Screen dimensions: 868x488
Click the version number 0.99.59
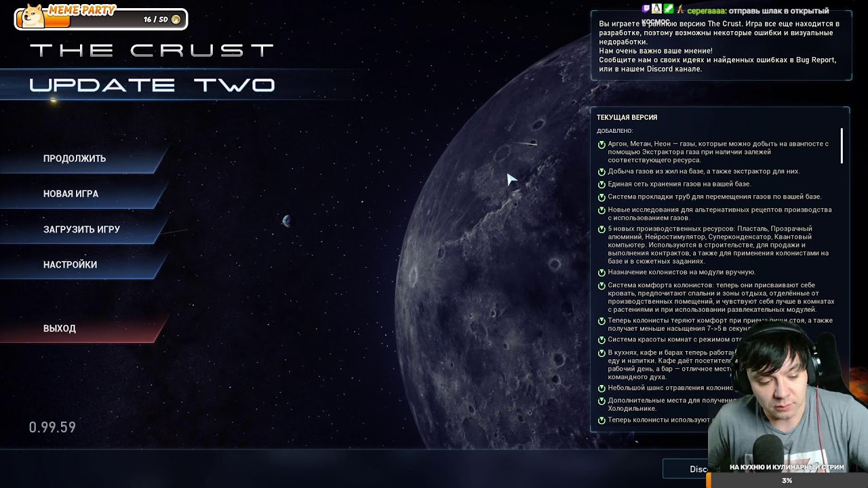pos(52,428)
